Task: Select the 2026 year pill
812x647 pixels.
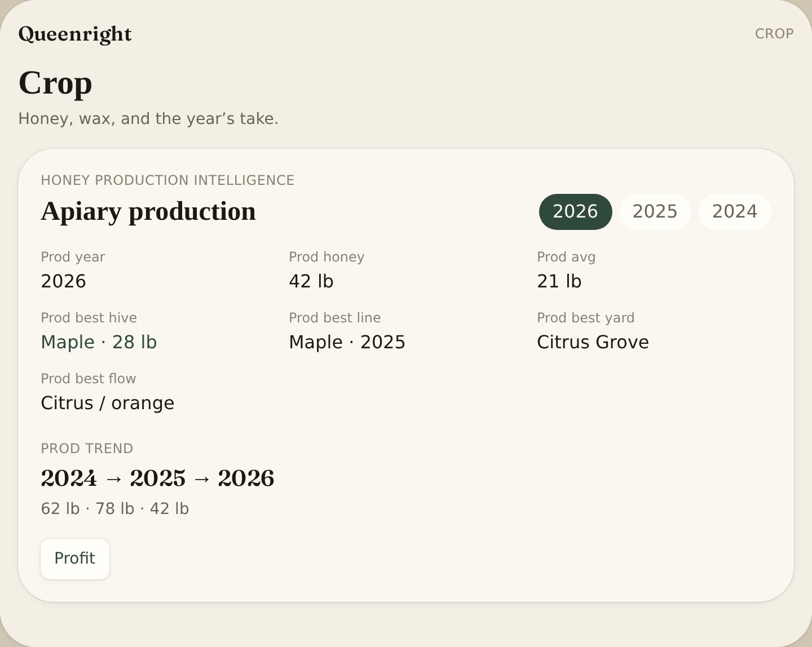Action: [x=575, y=212]
